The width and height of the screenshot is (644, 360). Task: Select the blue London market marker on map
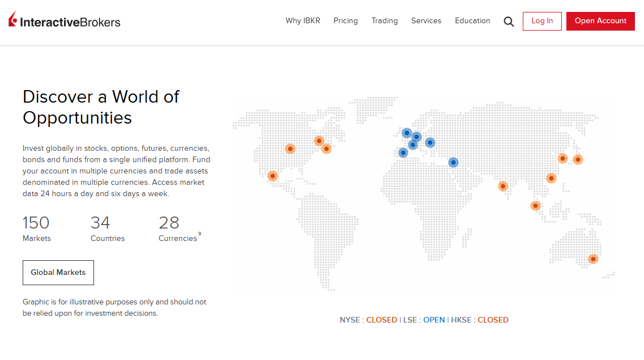coord(403,153)
